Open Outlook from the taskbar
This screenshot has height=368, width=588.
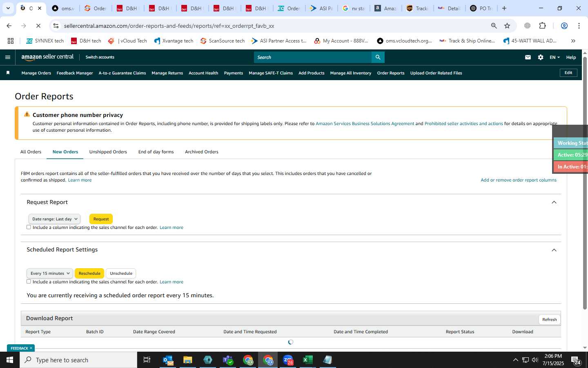click(168, 360)
